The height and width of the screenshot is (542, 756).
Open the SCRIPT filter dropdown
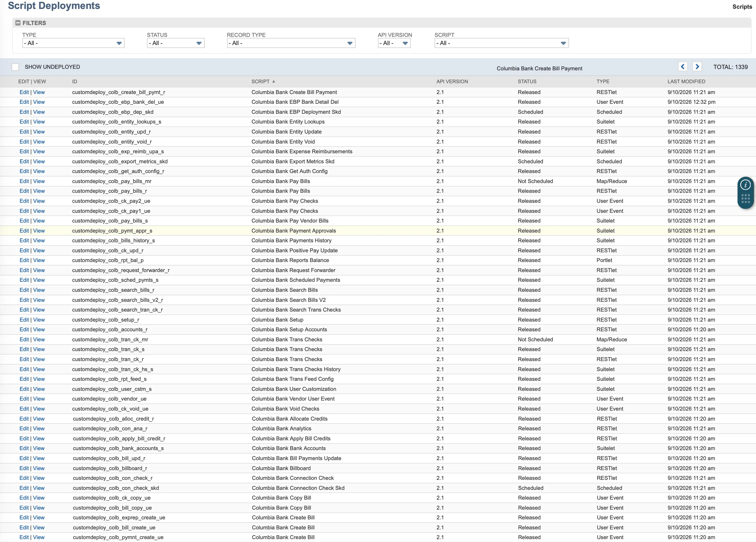coord(501,43)
